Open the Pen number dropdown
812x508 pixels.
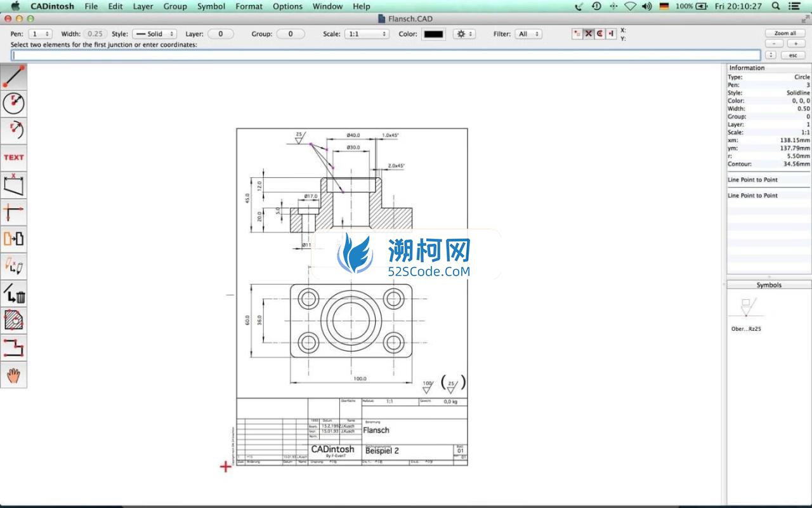point(40,34)
